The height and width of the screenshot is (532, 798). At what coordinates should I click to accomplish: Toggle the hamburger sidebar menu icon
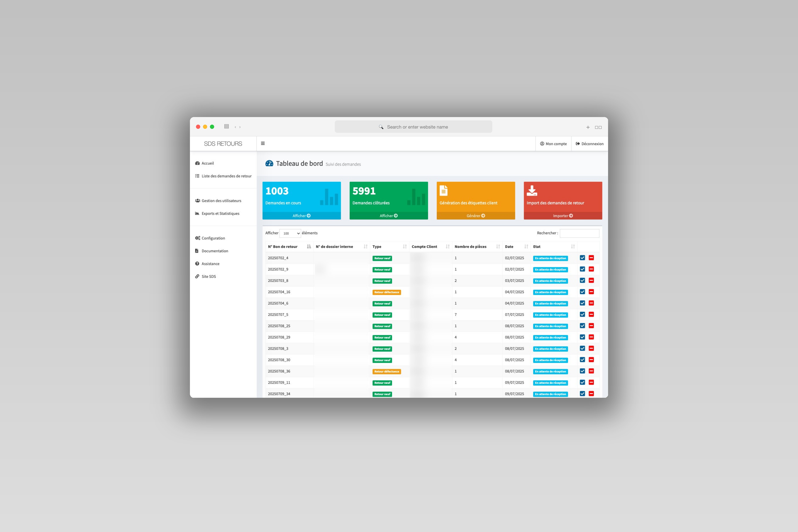tap(263, 143)
